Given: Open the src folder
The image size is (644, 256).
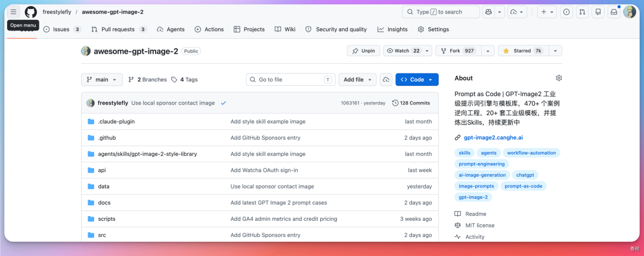Looking at the screenshot, I should pyautogui.click(x=102, y=235).
